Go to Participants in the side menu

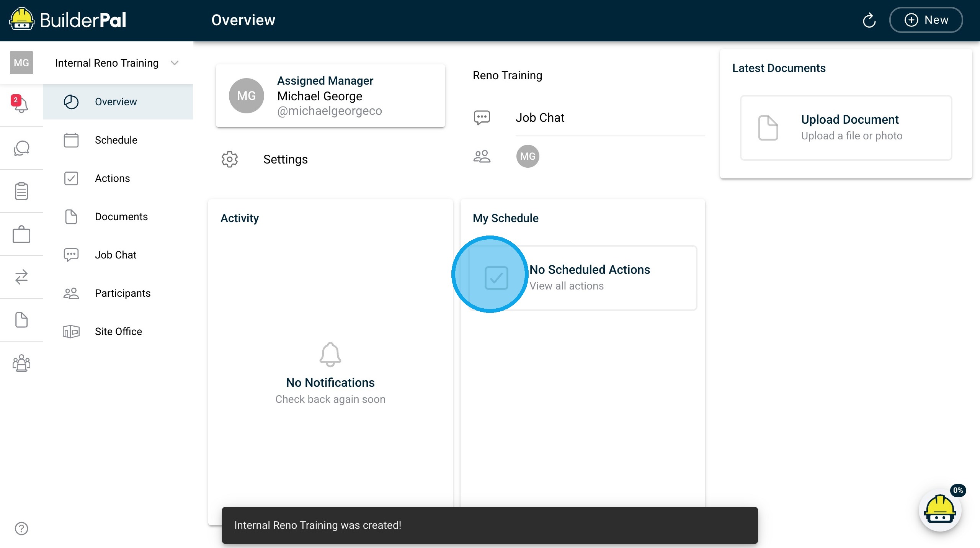(x=122, y=293)
